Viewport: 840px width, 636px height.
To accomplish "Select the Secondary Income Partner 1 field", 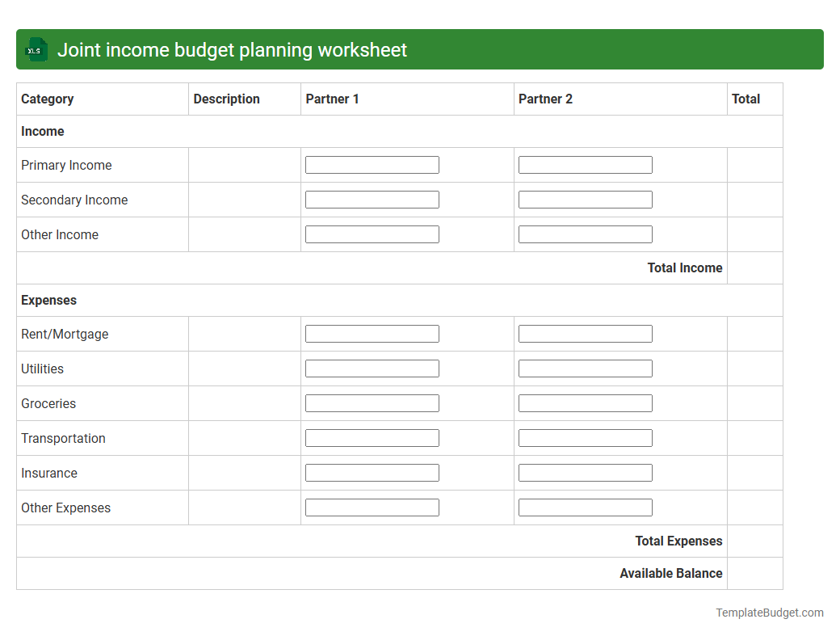I will pos(372,199).
